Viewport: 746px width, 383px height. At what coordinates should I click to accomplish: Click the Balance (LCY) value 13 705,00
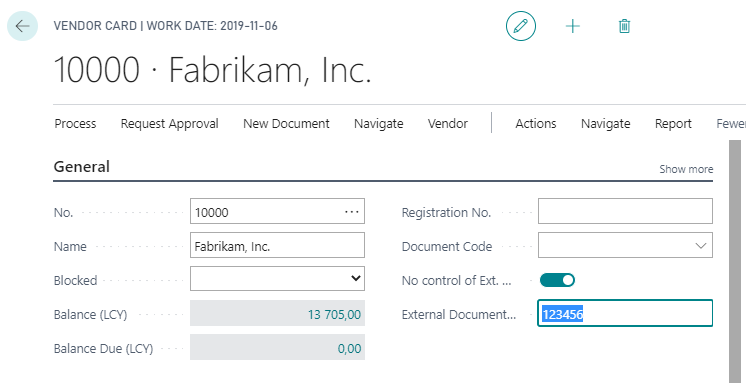point(277,313)
